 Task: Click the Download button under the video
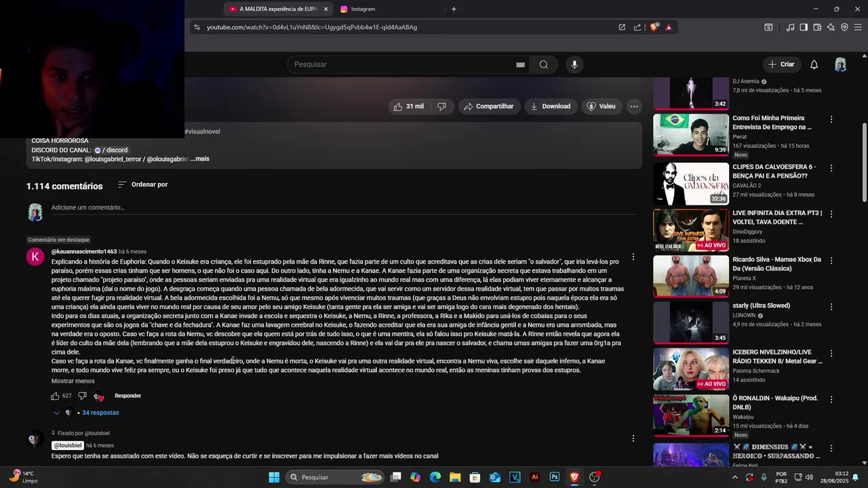click(550, 106)
